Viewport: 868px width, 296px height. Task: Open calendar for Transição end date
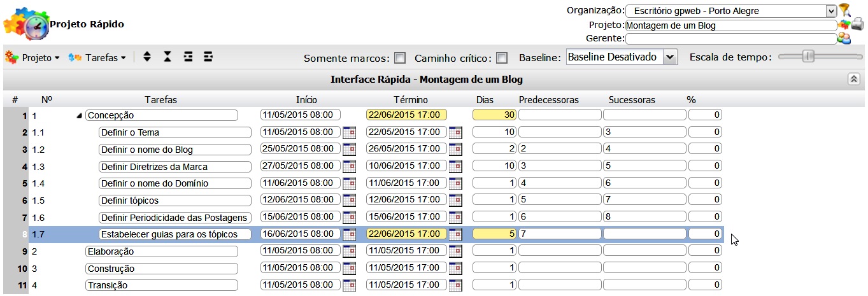pos(455,285)
